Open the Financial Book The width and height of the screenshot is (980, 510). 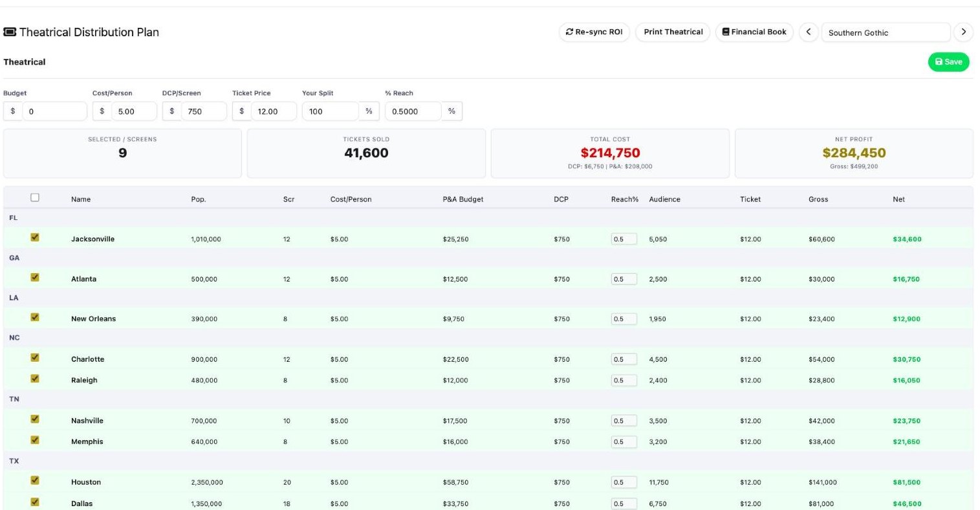(754, 32)
